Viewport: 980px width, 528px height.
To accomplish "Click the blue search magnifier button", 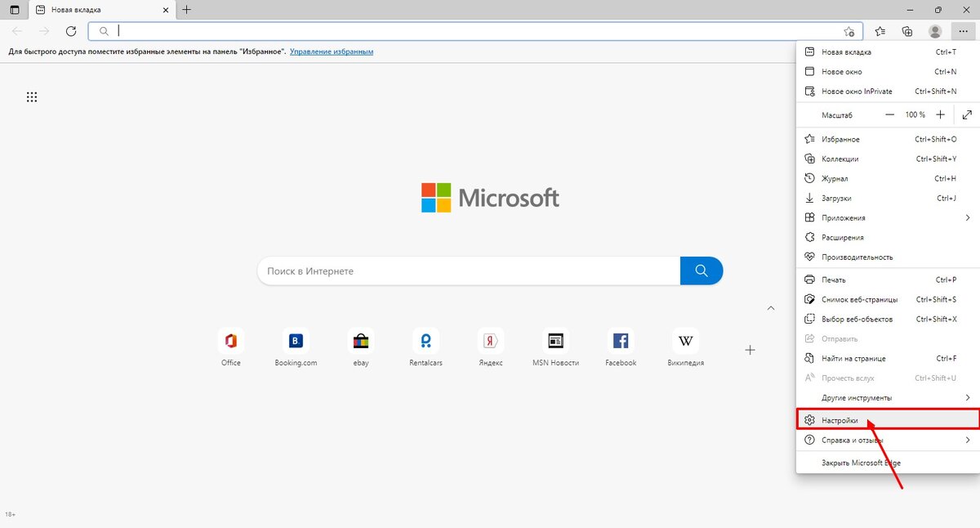I will (x=701, y=271).
